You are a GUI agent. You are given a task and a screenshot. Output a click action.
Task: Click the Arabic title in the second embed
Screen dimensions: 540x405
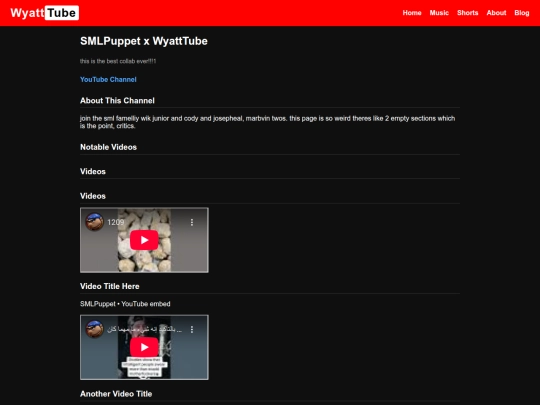coord(145,330)
